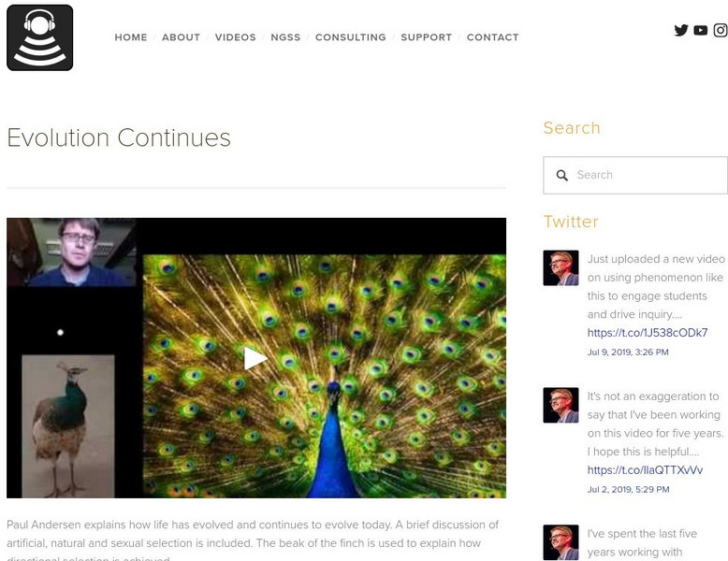Open the SUPPORT menu item
The height and width of the screenshot is (561, 728).
point(426,37)
